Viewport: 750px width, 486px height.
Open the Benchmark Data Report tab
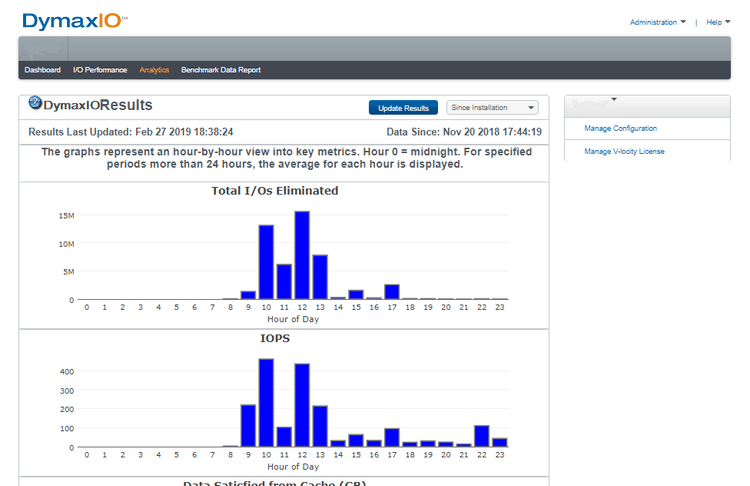click(221, 70)
